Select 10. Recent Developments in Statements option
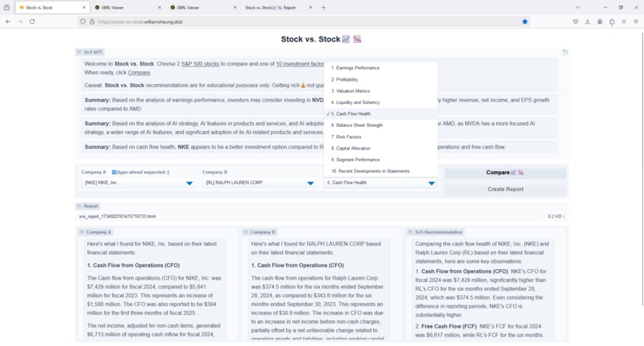Screen dimensions: 644x346 tap(381, 171)
